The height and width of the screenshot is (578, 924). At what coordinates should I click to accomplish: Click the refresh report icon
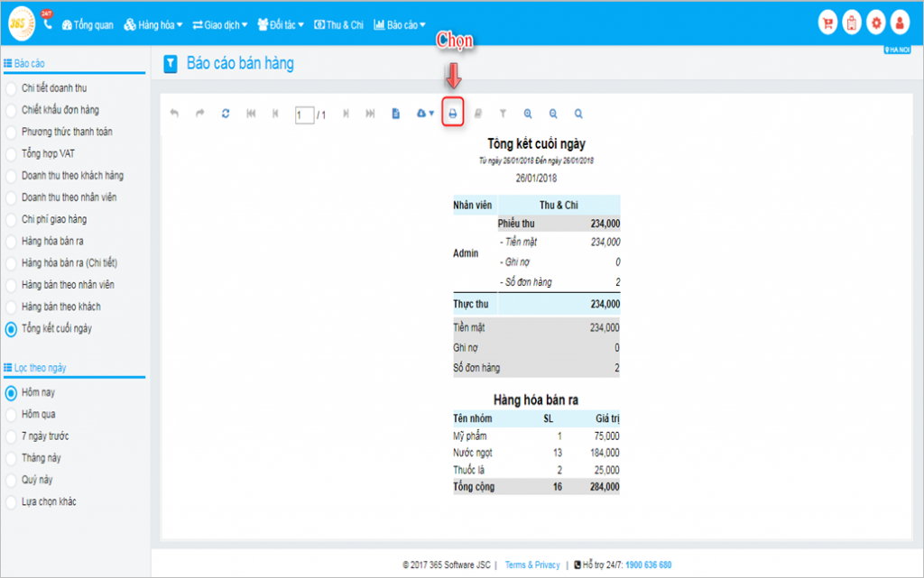[x=226, y=114]
